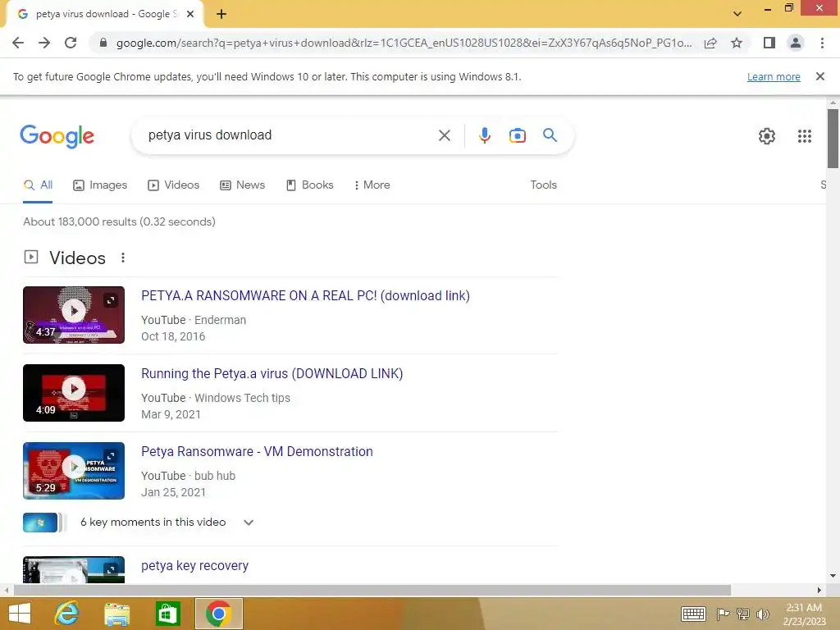Switch to Videos results tab

173,185
